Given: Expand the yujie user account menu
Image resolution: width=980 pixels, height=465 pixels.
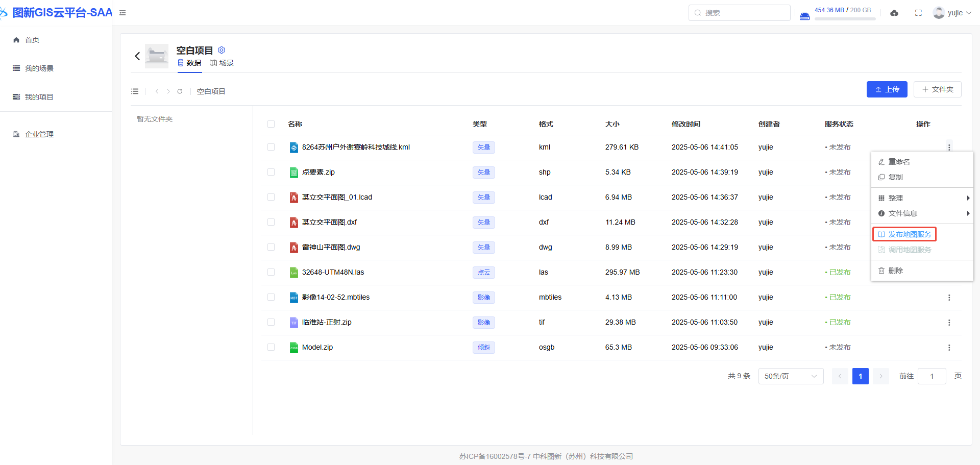Looking at the screenshot, I should tap(952, 13).
